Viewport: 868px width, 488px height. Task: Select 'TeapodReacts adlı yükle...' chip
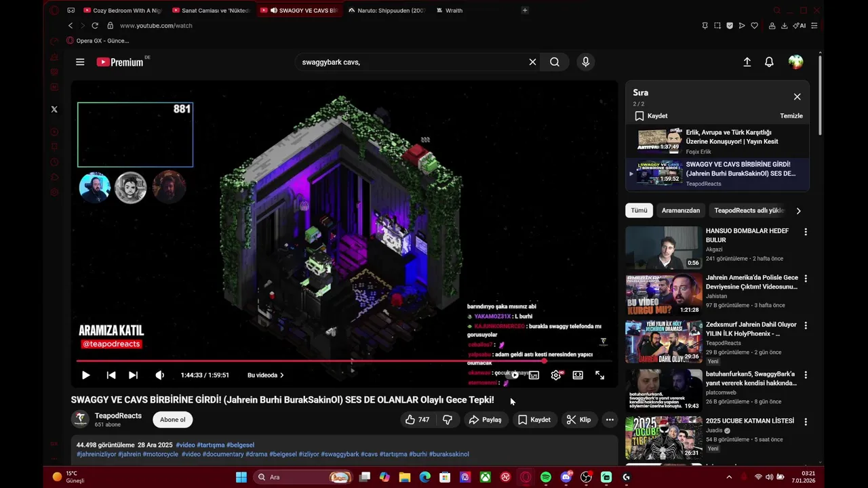(749, 210)
